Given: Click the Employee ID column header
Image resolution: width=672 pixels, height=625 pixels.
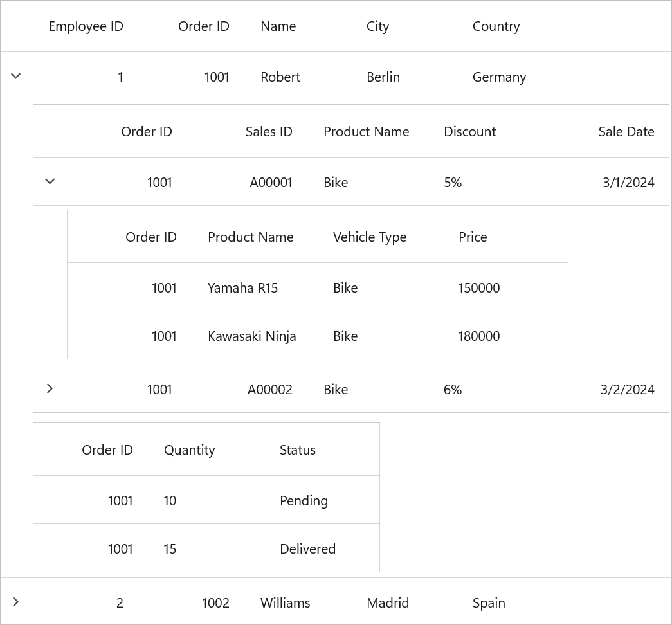Looking at the screenshot, I should (86, 26).
